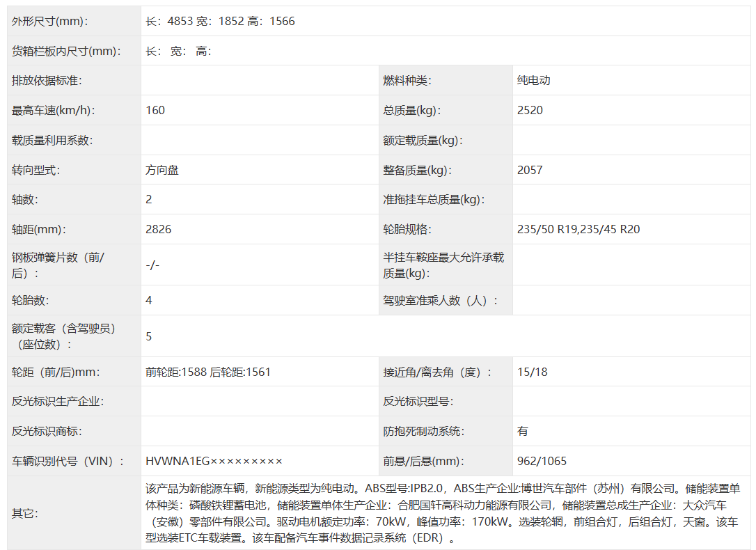Select the tire spec 235/50 R19,235/45 R20

(x=578, y=229)
